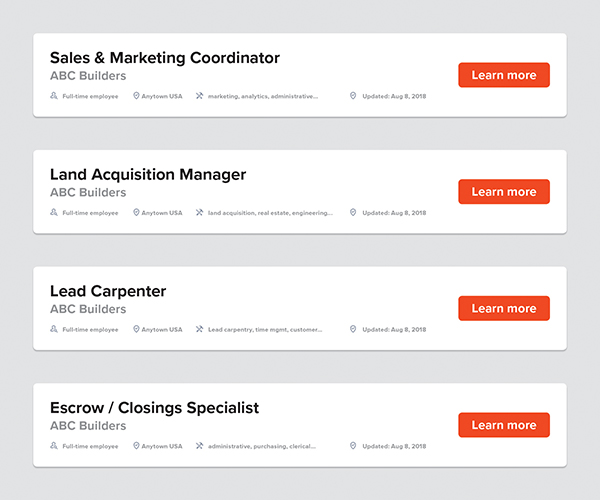
Task: Click Learn more for Sales & Marketing Coordinator
Action: click(x=504, y=75)
